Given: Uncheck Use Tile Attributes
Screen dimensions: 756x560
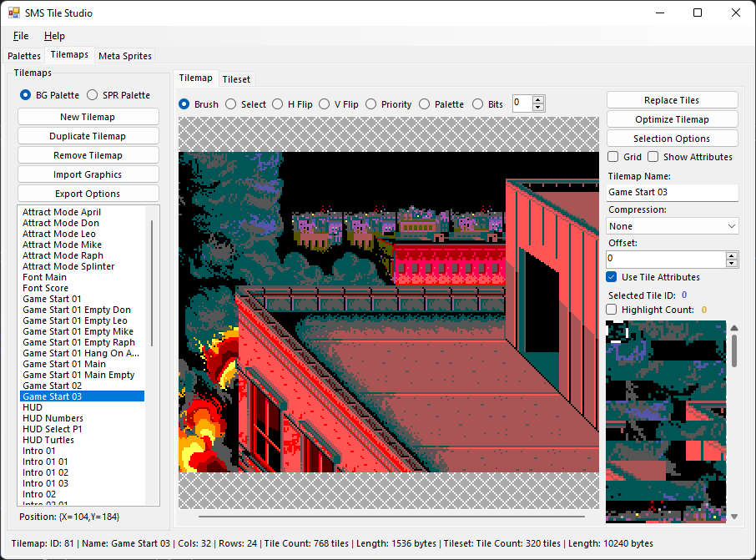Looking at the screenshot, I should click(612, 277).
